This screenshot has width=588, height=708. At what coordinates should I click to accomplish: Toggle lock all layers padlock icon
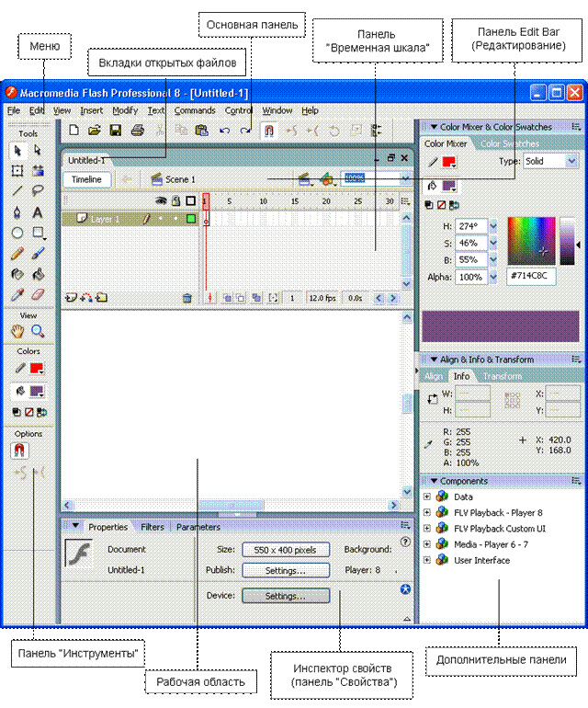coord(176,201)
